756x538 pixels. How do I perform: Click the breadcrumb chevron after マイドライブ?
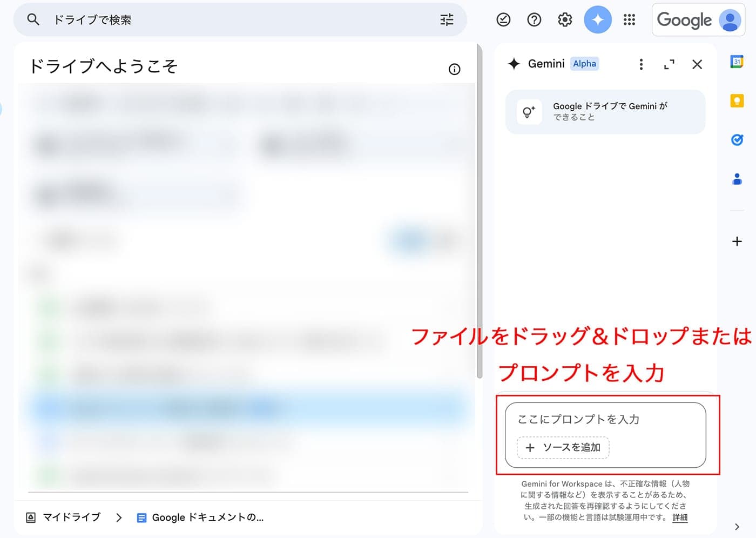pyautogui.click(x=119, y=517)
